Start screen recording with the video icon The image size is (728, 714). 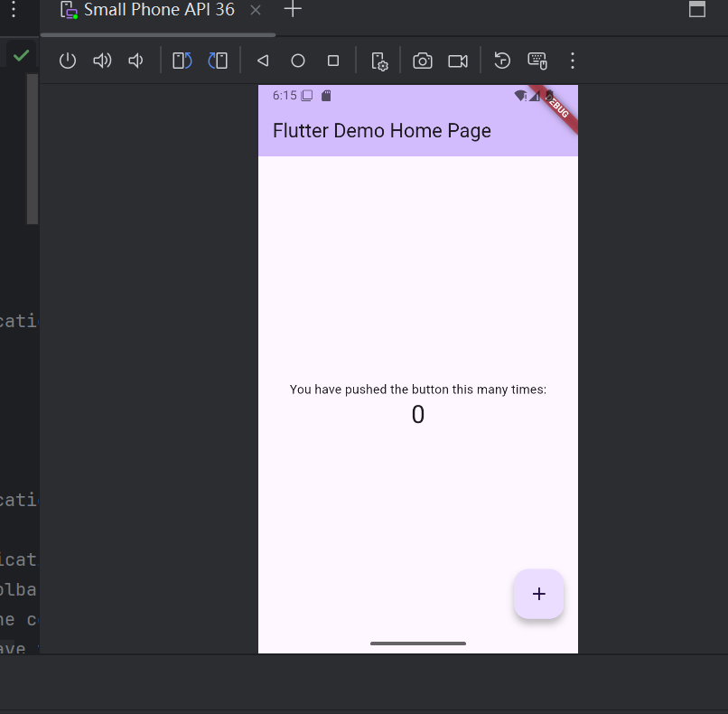point(457,61)
